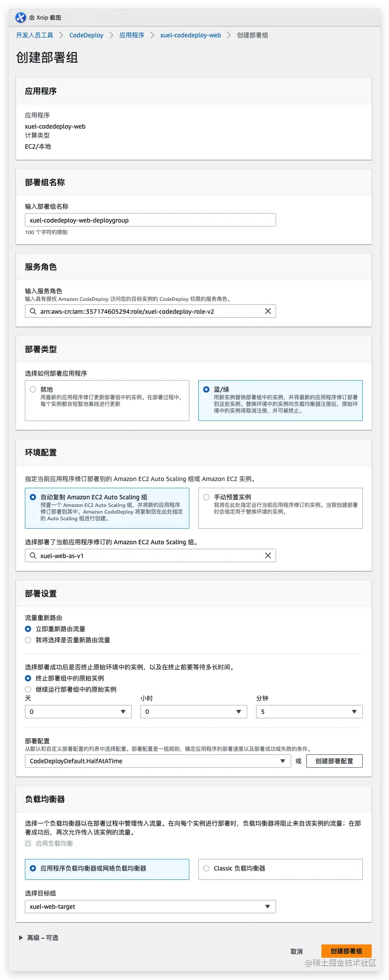Open the 小时 hours dropdown

194,712
